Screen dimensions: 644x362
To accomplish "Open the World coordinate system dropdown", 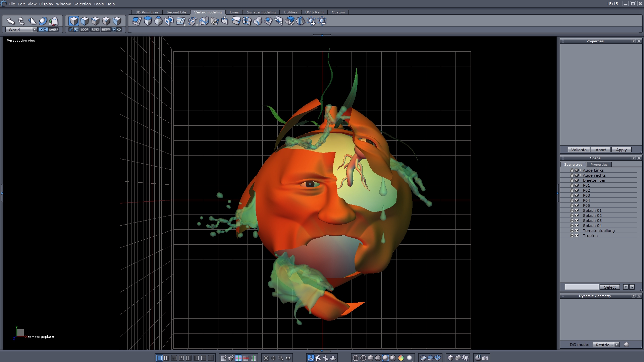I will pos(35,29).
